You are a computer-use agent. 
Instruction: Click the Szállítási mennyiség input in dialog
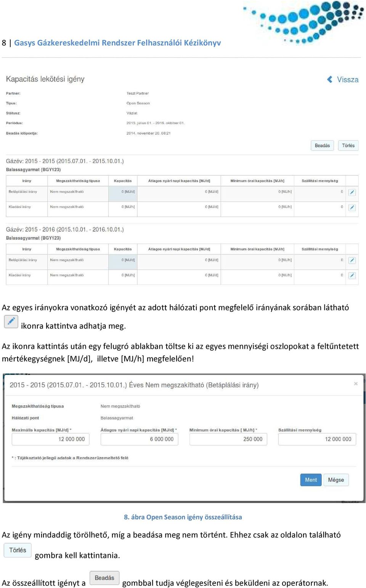317,439
